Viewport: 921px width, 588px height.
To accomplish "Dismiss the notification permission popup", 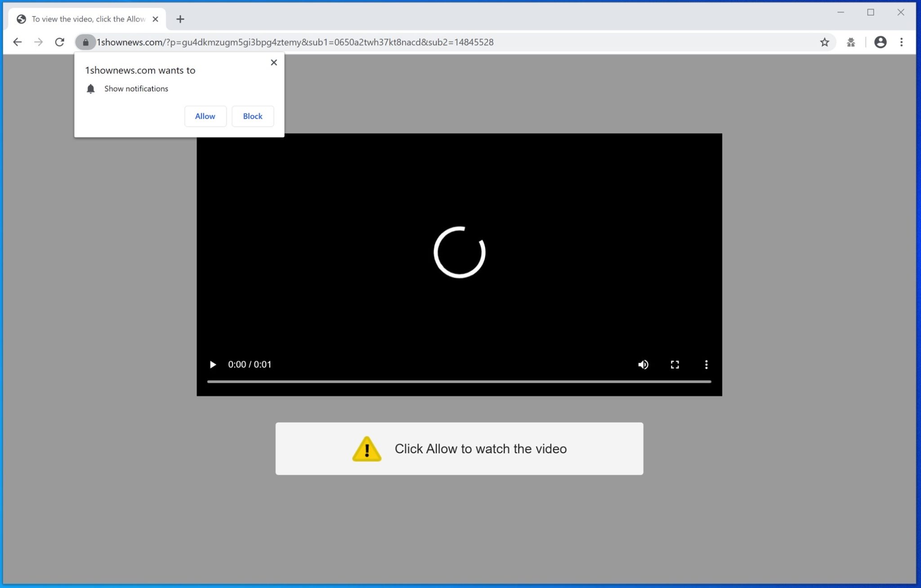I will click(273, 62).
